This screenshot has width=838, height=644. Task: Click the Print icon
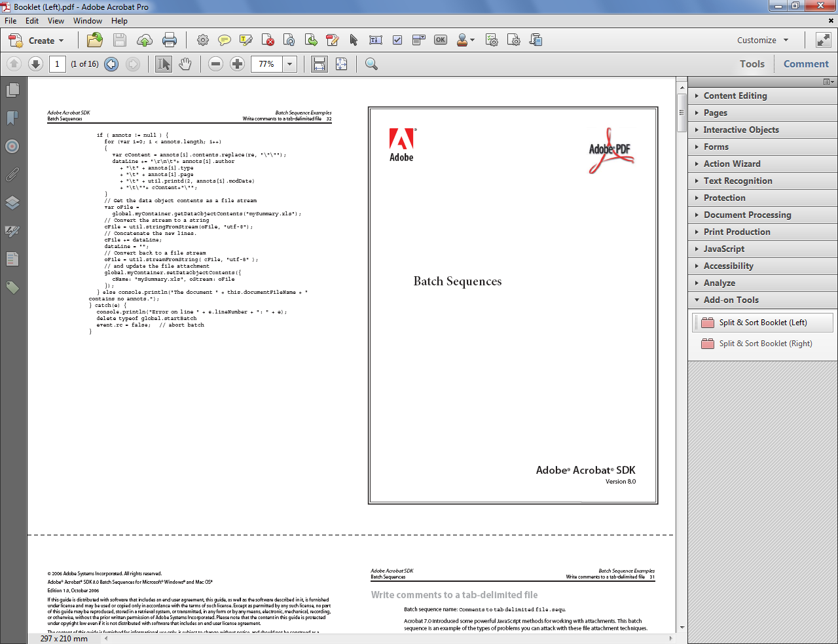(170, 40)
